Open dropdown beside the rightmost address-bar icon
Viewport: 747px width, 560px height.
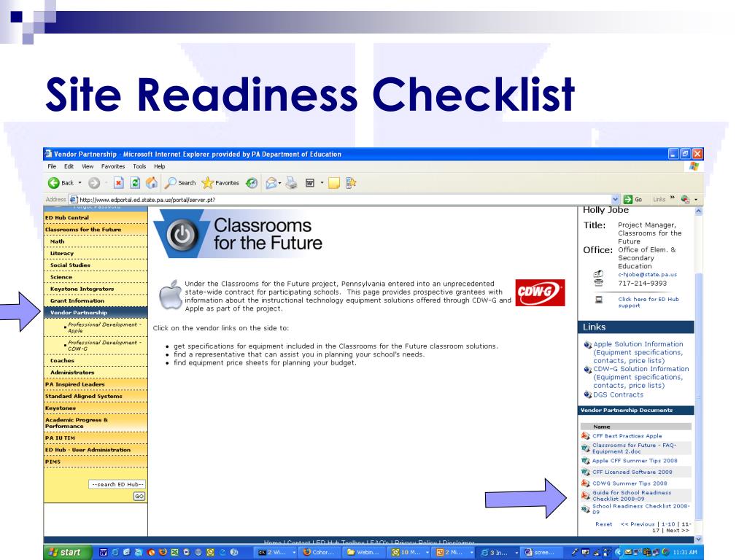tap(695, 200)
